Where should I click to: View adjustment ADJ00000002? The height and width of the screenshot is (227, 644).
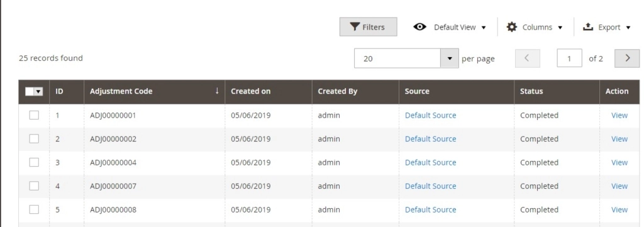pos(619,139)
